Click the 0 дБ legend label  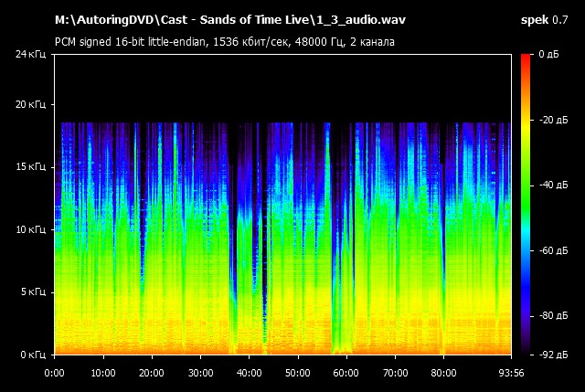548,55
